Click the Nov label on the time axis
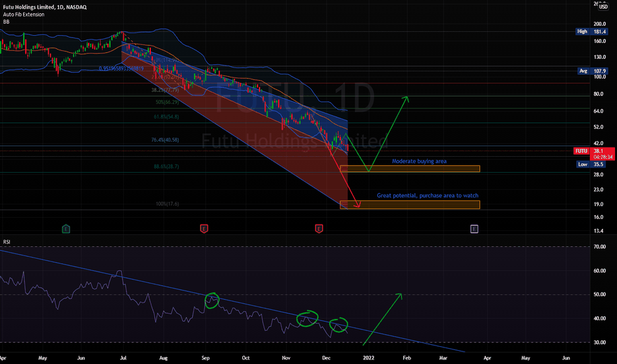Image resolution: width=617 pixels, height=364 pixels. pos(286,358)
